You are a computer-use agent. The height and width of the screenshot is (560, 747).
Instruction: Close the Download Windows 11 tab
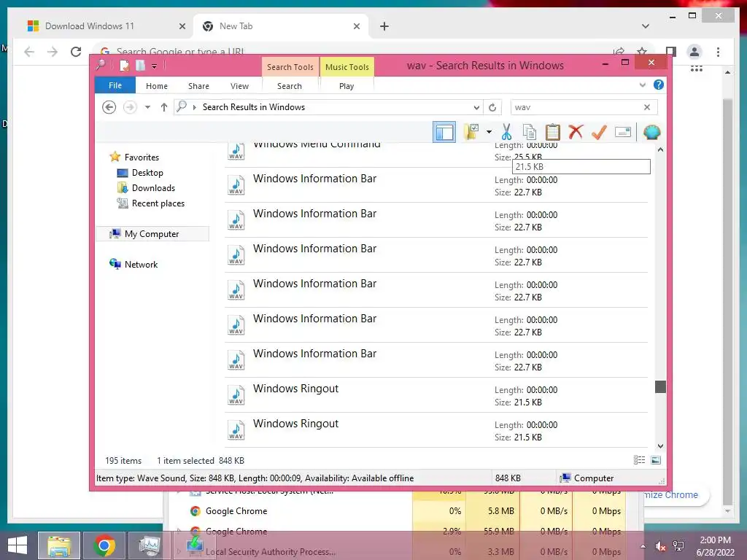coord(182,26)
